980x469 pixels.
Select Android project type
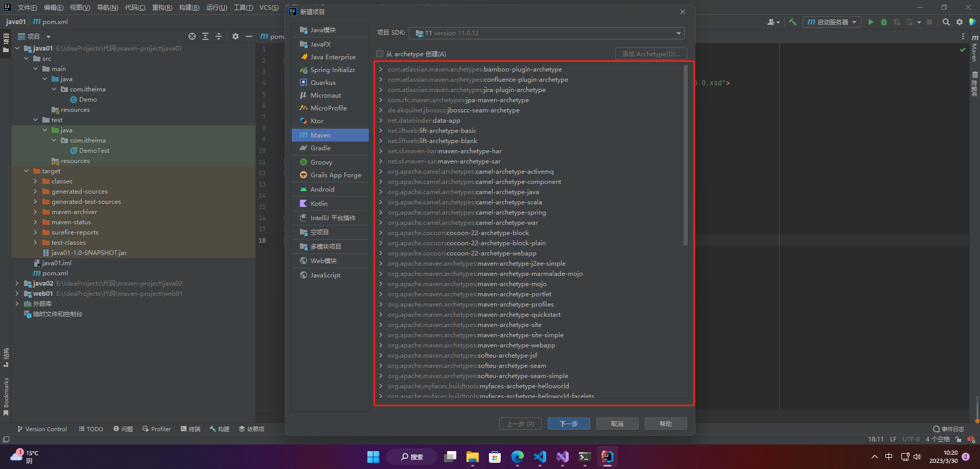pyautogui.click(x=330, y=190)
